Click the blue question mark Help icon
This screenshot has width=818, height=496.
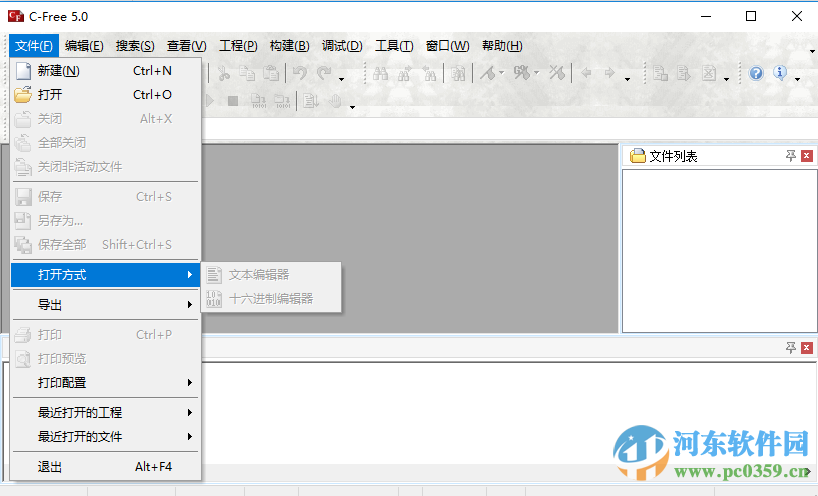[x=756, y=74]
